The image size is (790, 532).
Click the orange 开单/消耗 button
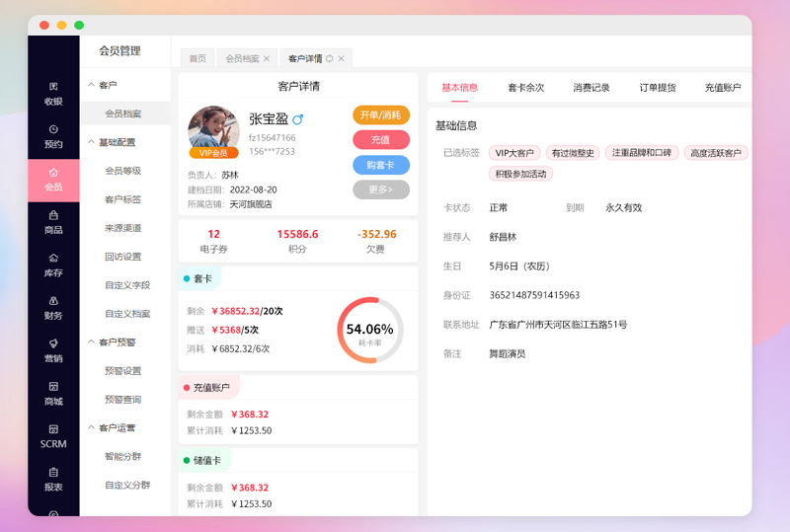click(x=380, y=115)
